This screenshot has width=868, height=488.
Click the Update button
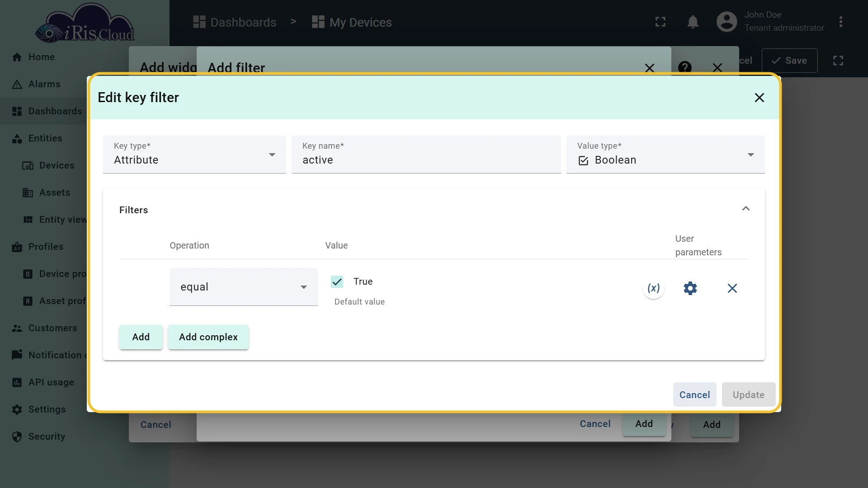coord(748,395)
